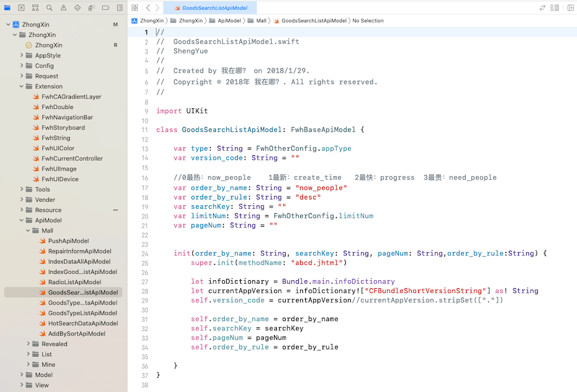577x392 pixels.
Task: Select the HotSearchDataApiModel file
Action: [x=83, y=323]
